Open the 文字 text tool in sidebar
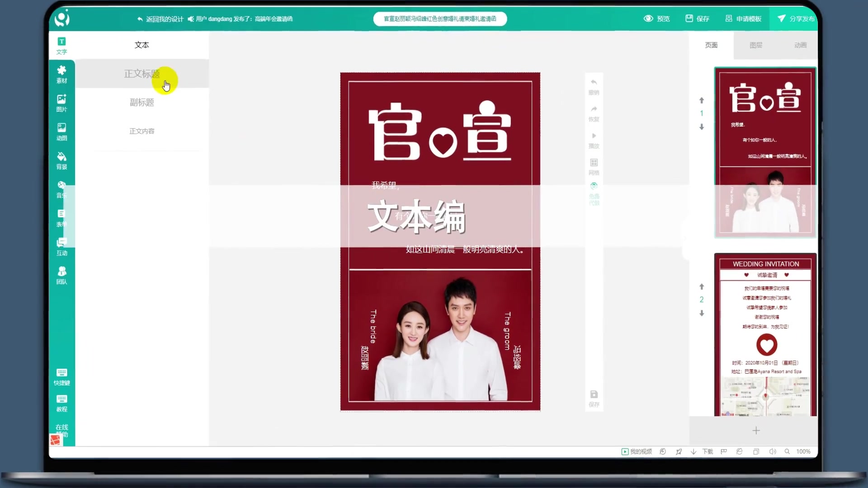This screenshot has height=488, width=868. [x=61, y=46]
